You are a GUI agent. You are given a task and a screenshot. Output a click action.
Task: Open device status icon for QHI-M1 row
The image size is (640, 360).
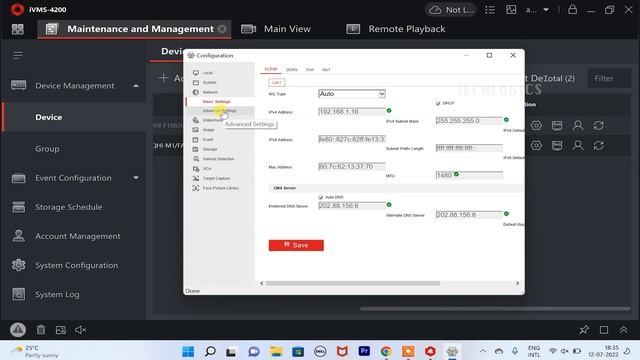(x=557, y=145)
